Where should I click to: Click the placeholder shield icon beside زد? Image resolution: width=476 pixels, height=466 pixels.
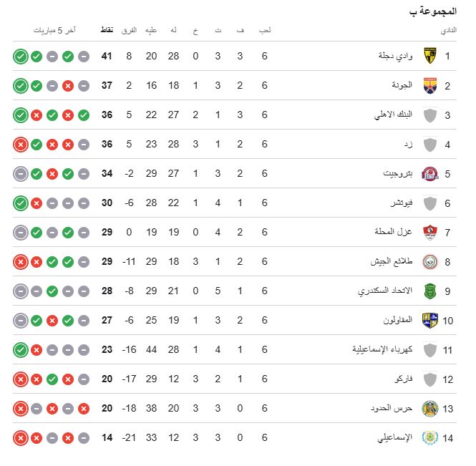430,145
